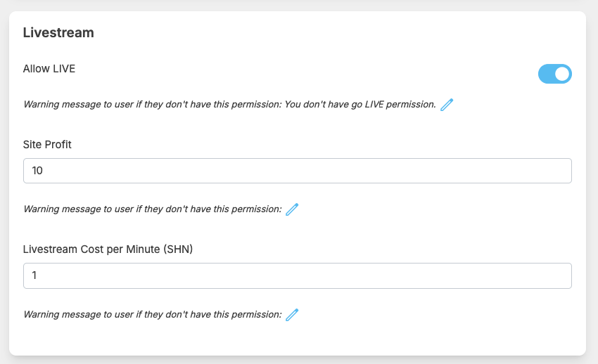Screen dimensions: 598x364
Task: Click the value 10 in Site Profit
Action: coord(37,171)
